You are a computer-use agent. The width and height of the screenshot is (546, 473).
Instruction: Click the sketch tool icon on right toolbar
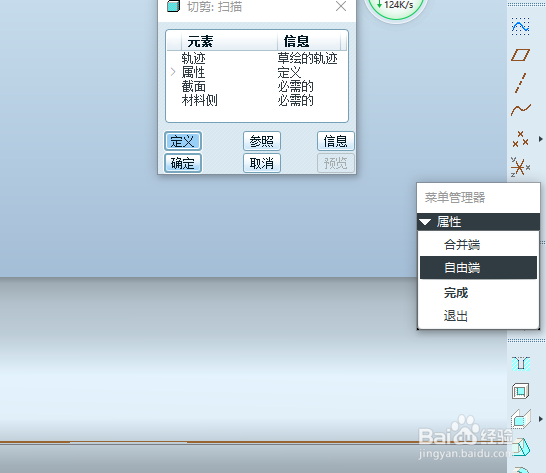[521, 26]
